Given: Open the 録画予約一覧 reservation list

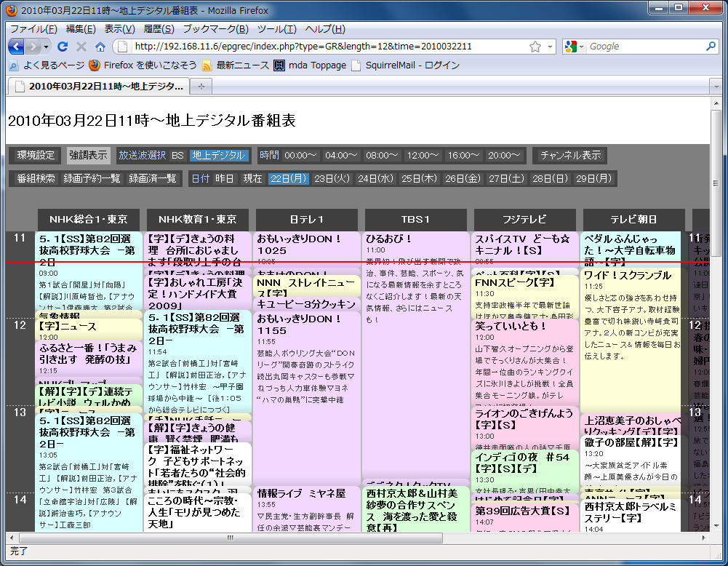Looking at the screenshot, I should [x=92, y=179].
